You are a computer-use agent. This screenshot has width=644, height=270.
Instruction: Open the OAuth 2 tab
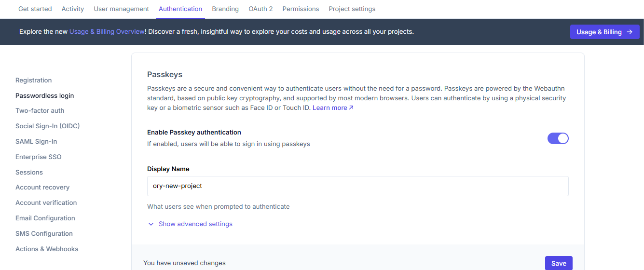click(260, 9)
